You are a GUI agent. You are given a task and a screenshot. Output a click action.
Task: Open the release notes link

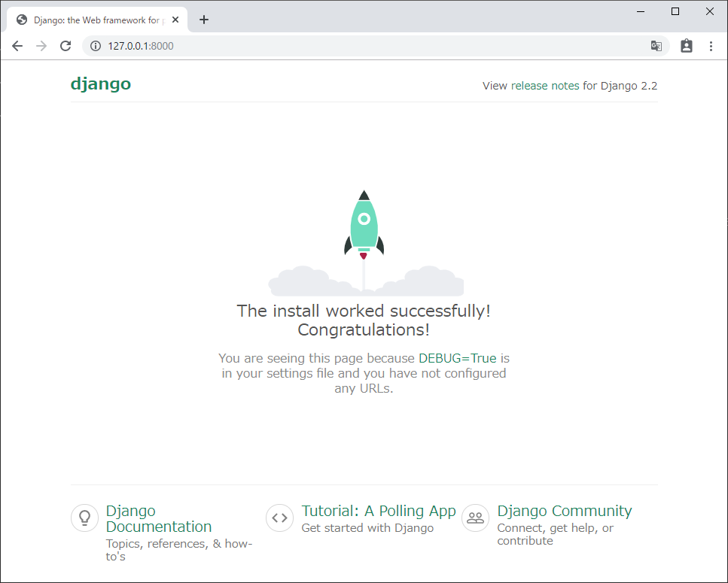pos(545,86)
